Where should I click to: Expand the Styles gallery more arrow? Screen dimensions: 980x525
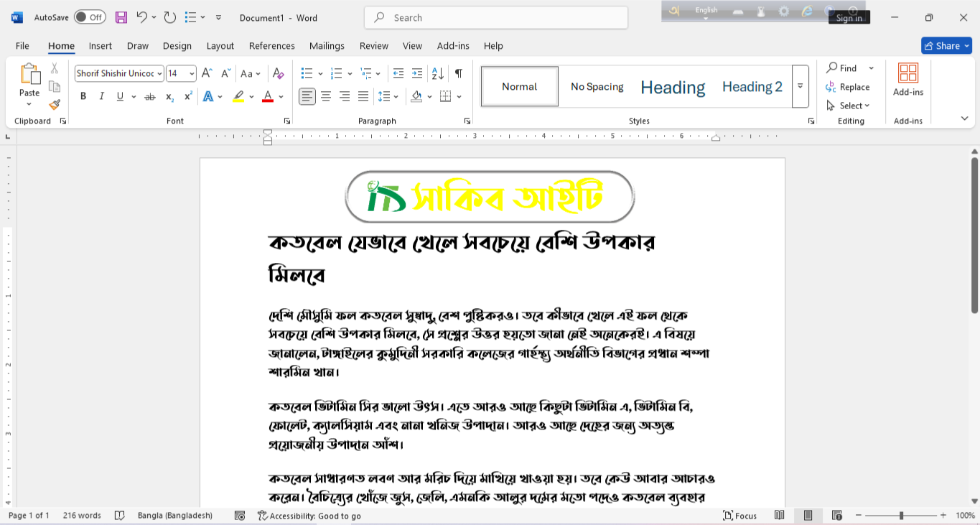tap(801, 86)
